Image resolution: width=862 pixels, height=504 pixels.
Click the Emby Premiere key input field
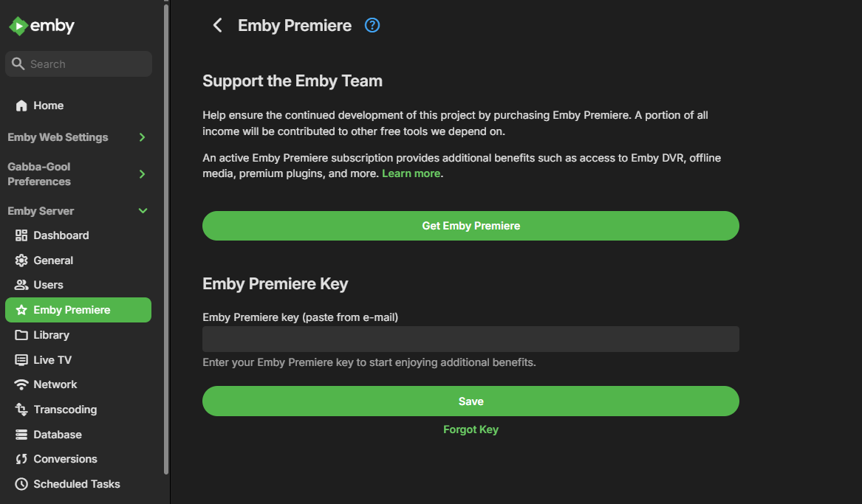[x=471, y=339]
